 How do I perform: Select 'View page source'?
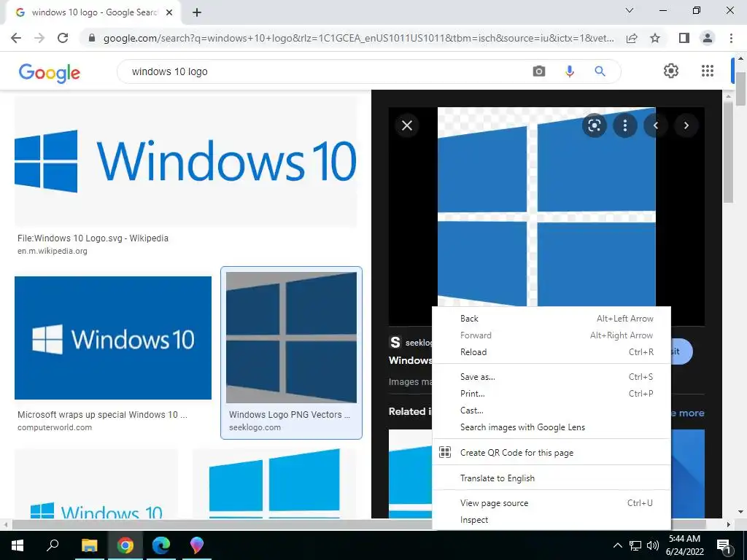[x=551, y=503]
